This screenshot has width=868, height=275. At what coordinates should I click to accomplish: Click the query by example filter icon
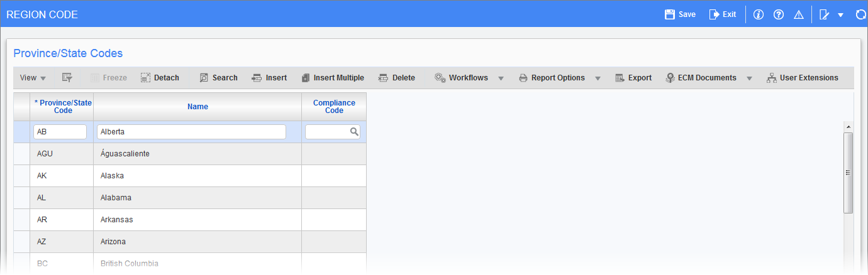(x=67, y=78)
